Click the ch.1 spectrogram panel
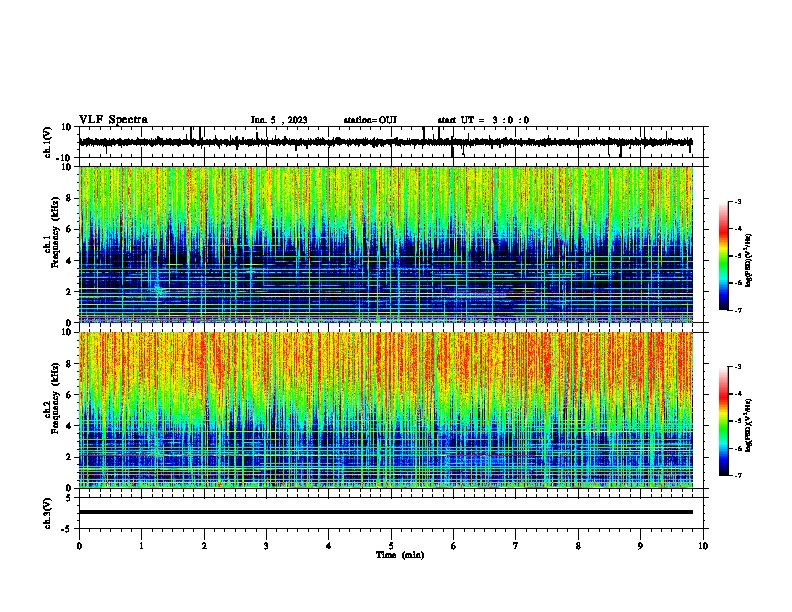The width and height of the screenshot is (792, 612). click(386, 244)
